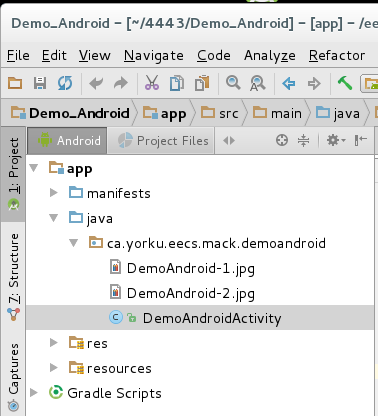Toggle the 7: Structure tool window
This screenshot has height=416, width=378.
point(13,277)
